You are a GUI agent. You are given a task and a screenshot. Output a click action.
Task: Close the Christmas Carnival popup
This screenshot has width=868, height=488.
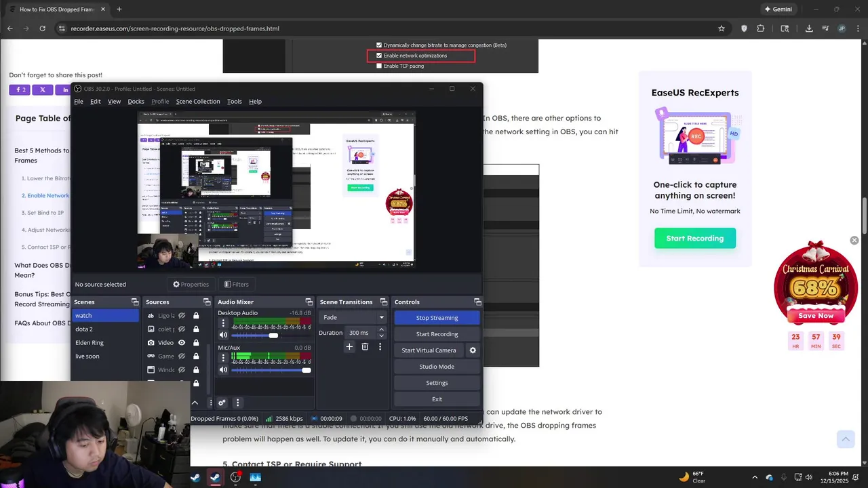[x=854, y=241]
